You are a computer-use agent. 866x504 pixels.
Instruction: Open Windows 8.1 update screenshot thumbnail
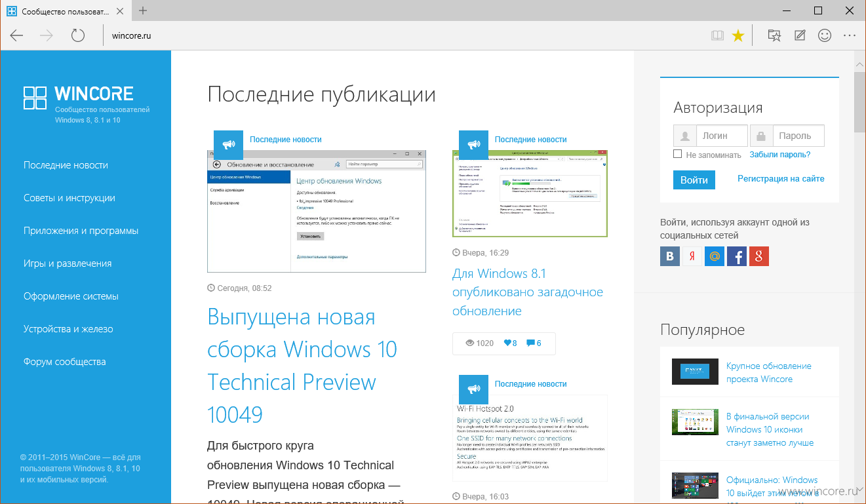coord(530,193)
